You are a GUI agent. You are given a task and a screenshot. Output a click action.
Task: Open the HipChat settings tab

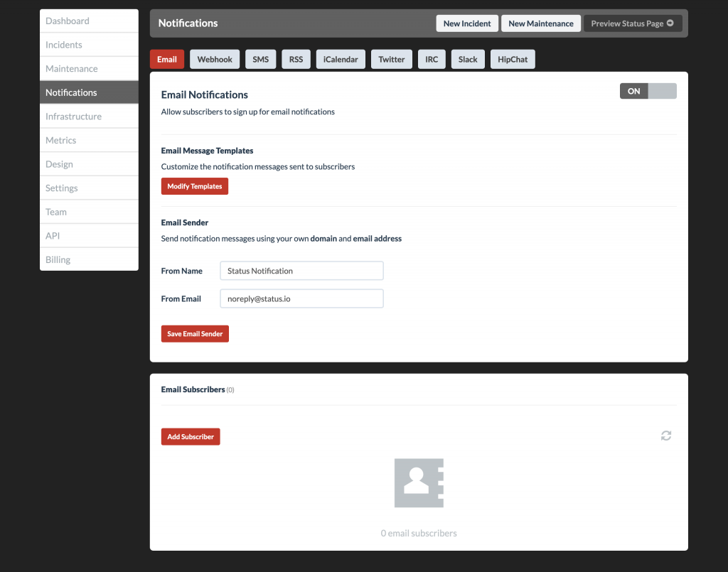(x=512, y=59)
